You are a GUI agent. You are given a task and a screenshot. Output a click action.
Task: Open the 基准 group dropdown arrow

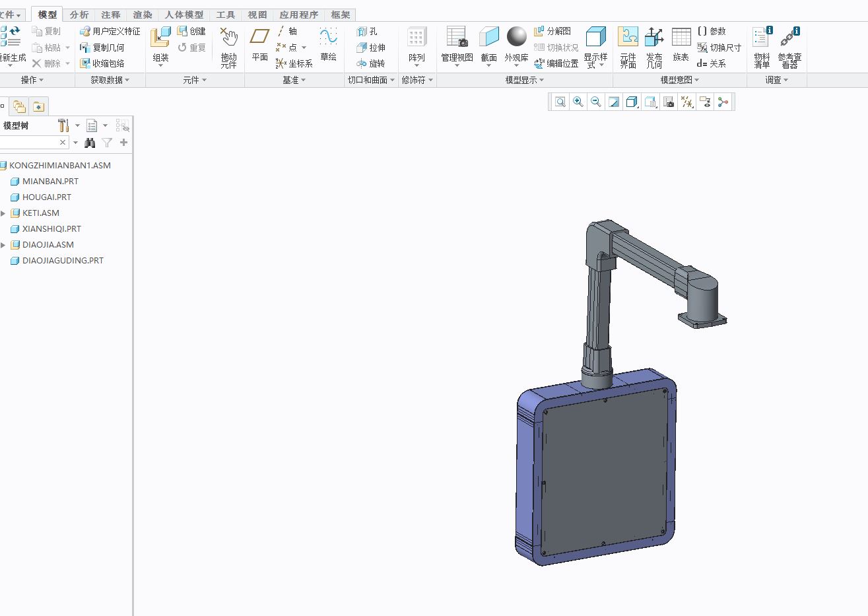coord(304,80)
